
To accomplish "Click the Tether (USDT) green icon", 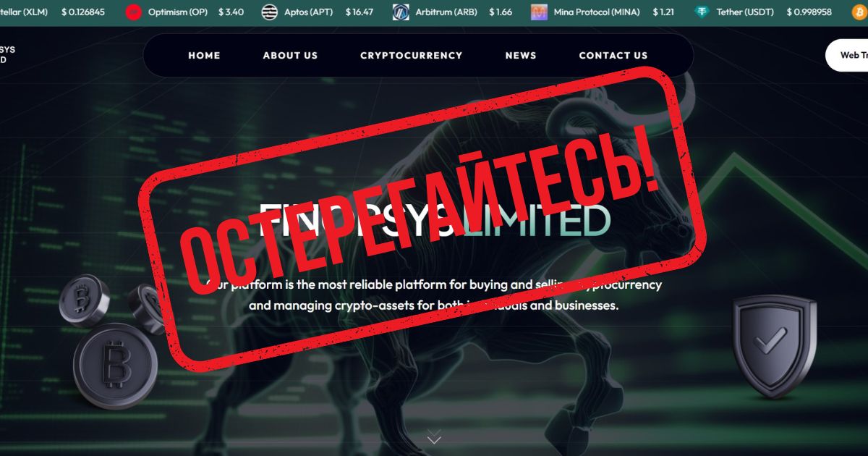I will (x=702, y=12).
